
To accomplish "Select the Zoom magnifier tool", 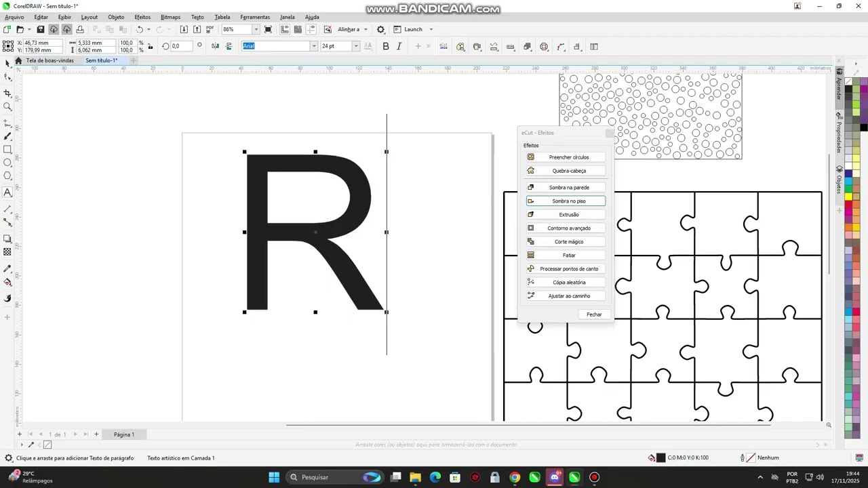I will pyautogui.click(x=7, y=106).
